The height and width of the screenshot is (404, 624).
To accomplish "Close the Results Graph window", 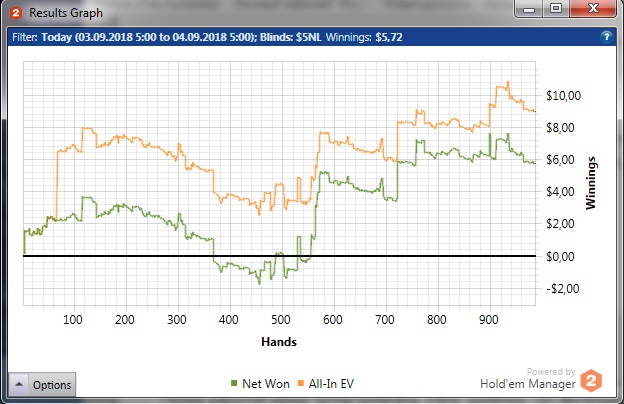I will coord(593,9).
